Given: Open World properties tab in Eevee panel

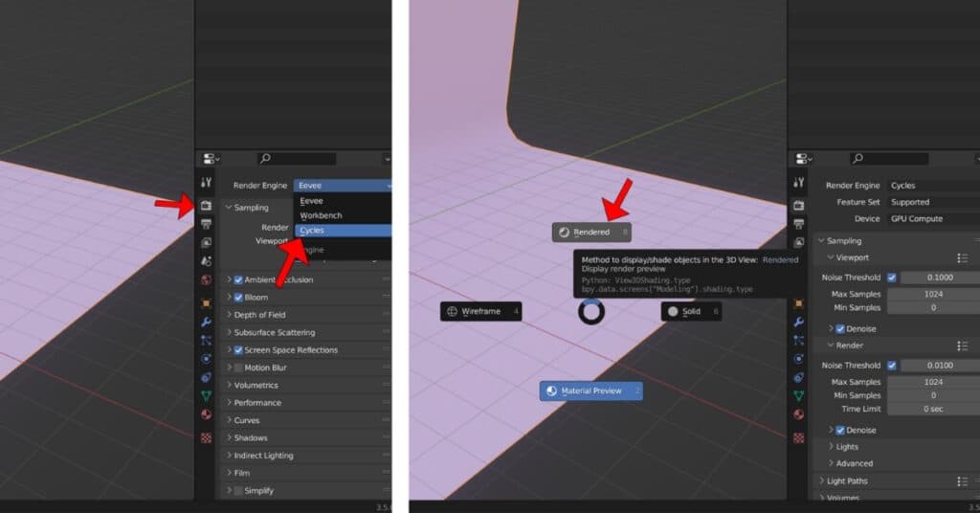Looking at the screenshot, I should [207, 279].
